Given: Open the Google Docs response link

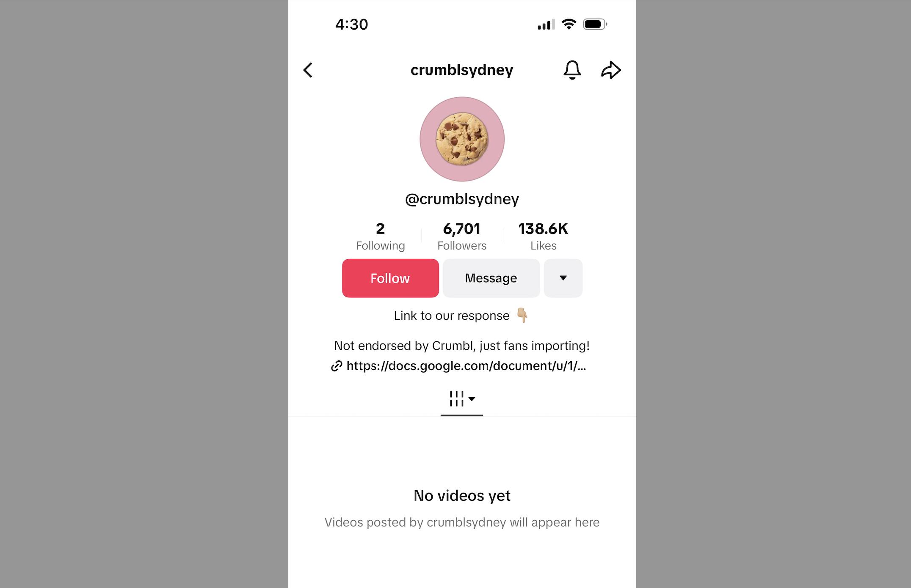Looking at the screenshot, I should pyautogui.click(x=461, y=365).
